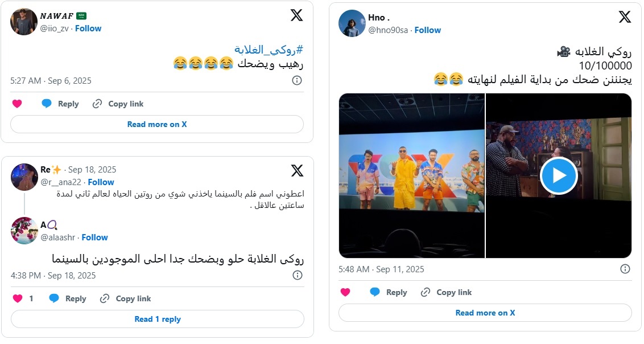Expand NAWAF's tweet via Read more on X
Image resolution: width=644 pixels, height=344 pixels.
click(157, 124)
